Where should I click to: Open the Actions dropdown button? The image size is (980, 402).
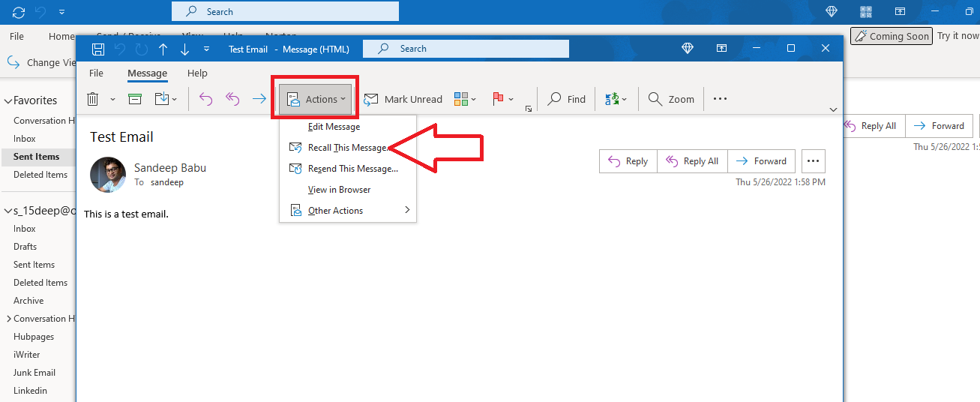point(316,99)
